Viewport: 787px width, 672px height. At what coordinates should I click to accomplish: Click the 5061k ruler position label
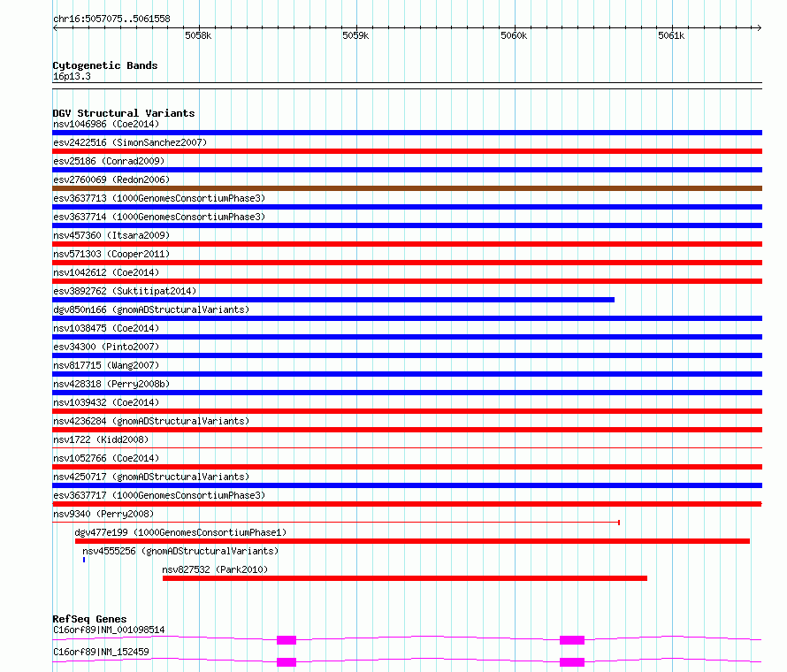click(671, 35)
